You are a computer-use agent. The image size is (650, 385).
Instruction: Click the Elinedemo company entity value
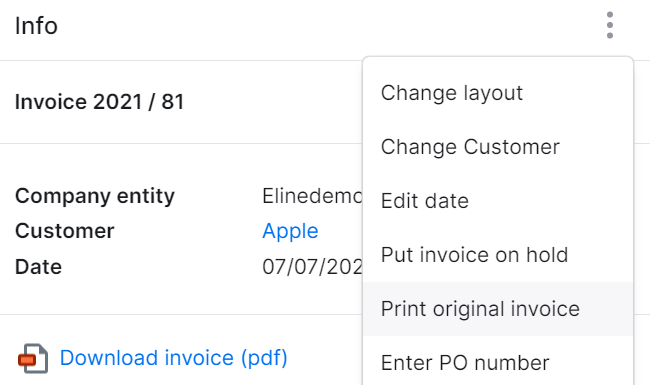(x=313, y=196)
